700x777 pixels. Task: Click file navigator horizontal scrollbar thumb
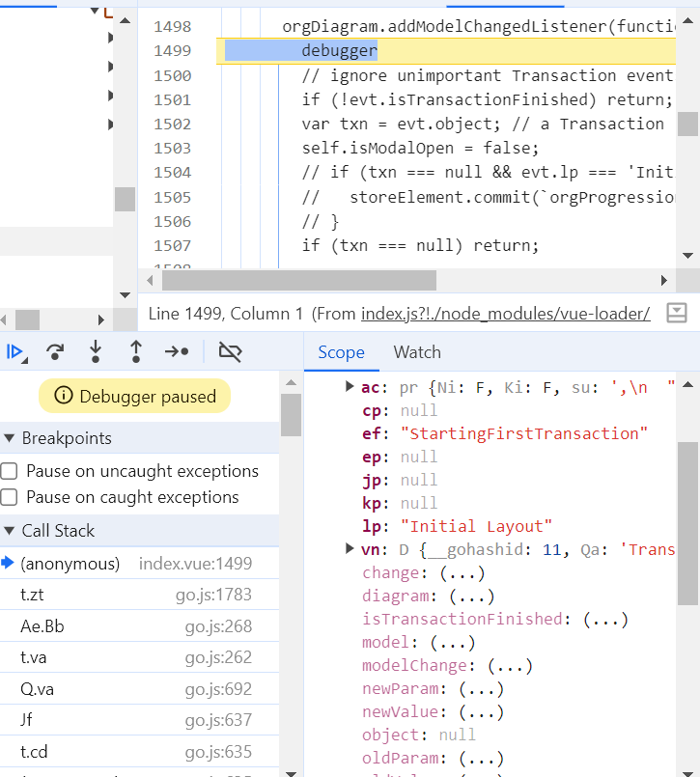27,319
